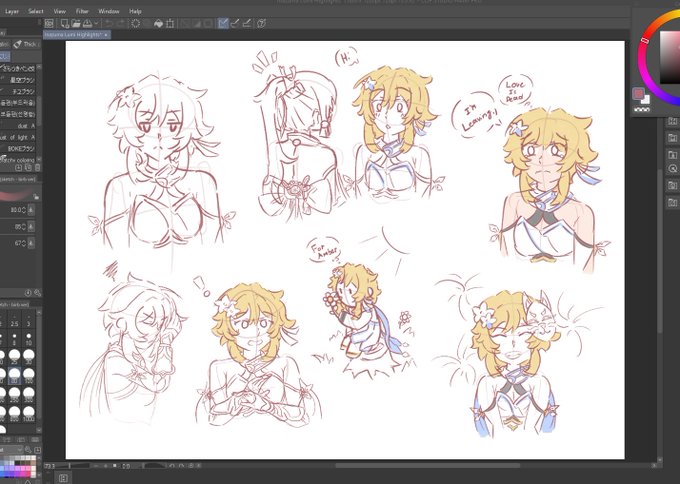This screenshot has width=680, height=484.
Task: Click the Clip Studio support help icon
Action: coord(261,23)
